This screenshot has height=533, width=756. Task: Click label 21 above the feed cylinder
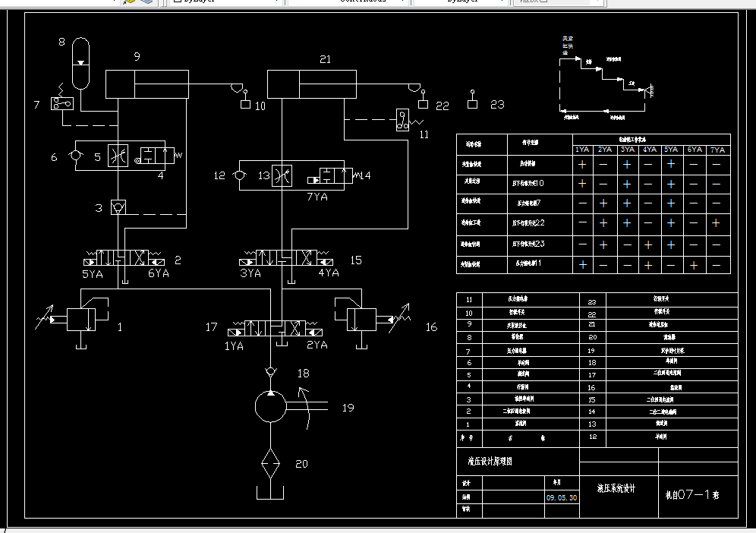[326, 59]
